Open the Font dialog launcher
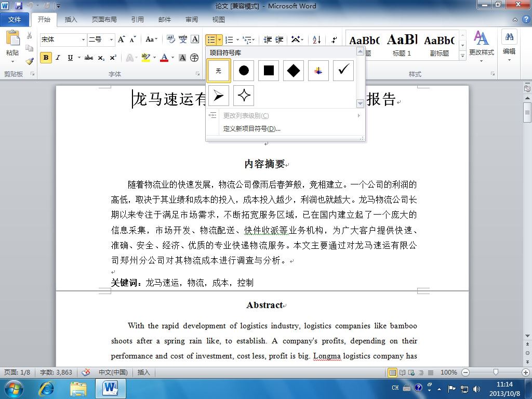This screenshot has width=532, height=399. tap(197, 74)
